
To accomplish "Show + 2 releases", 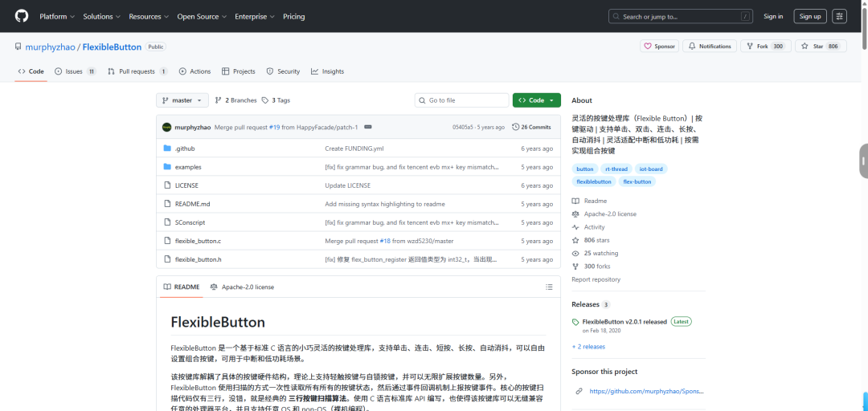I will [x=588, y=347].
